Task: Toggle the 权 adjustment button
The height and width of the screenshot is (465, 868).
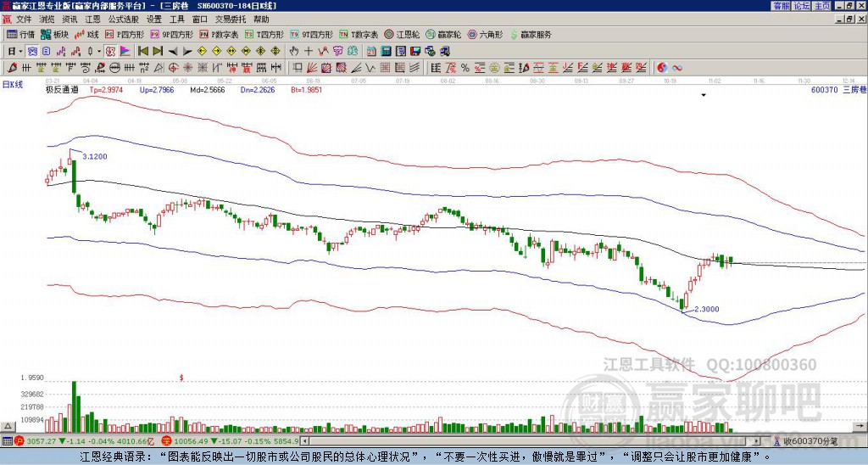Action: (109, 52)
